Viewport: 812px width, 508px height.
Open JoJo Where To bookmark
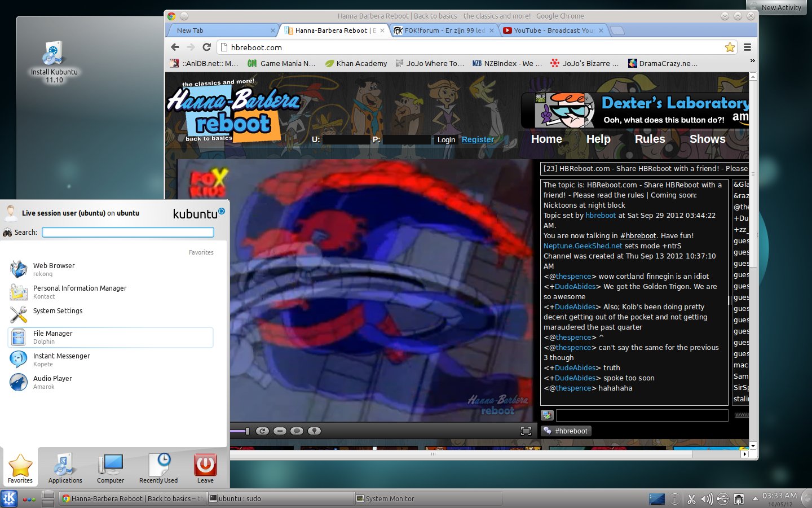pos(430,63)
